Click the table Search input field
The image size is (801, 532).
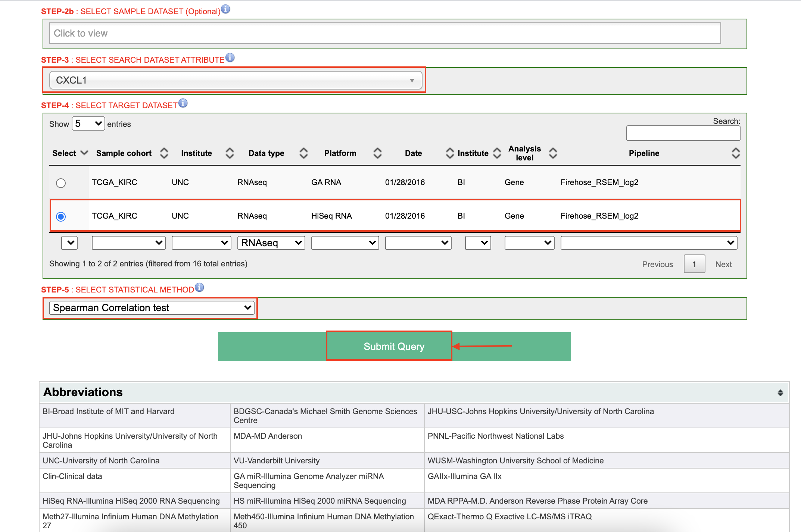[x=683, y=133]
